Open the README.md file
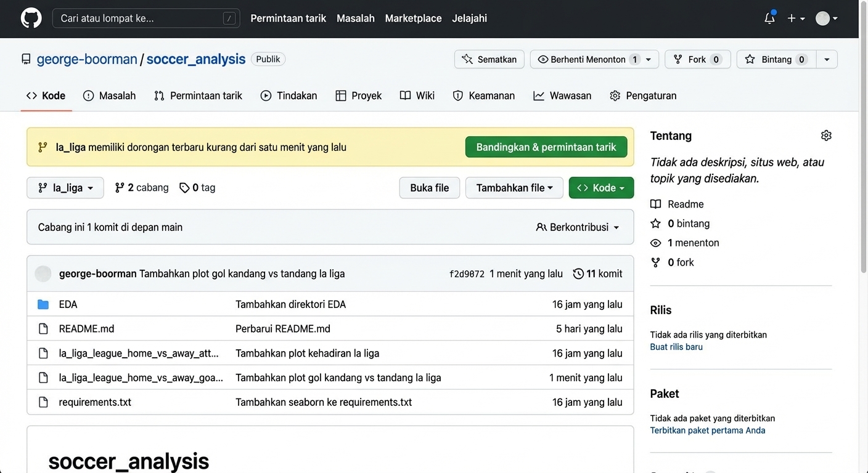This screenshot has width=868, height=473. pyautogui.click(x=87, y=329)
